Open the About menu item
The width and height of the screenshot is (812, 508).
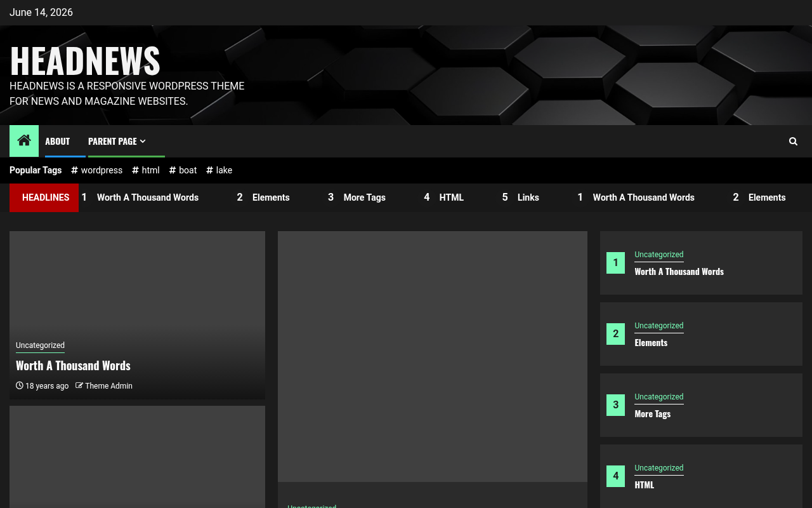click(x=58, y=141)
